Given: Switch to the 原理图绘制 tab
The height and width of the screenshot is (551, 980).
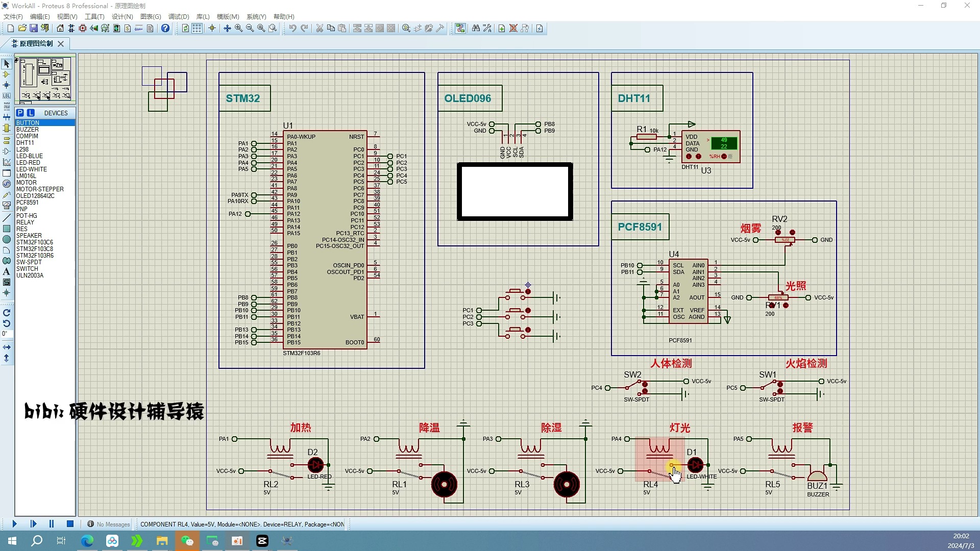Looking at the screenshot, I should [x=36, y=43].
